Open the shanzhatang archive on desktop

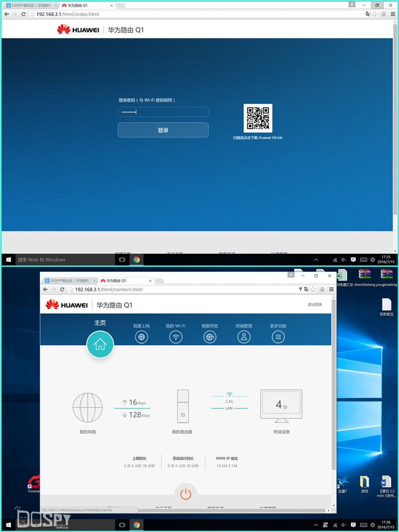pos(365,278)
